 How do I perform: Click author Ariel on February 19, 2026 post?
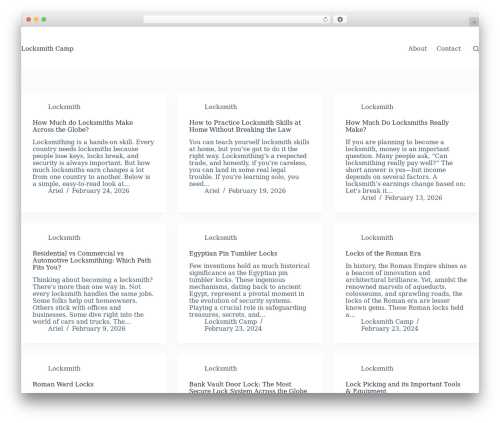pyautogui.click(x=212, y=191)
